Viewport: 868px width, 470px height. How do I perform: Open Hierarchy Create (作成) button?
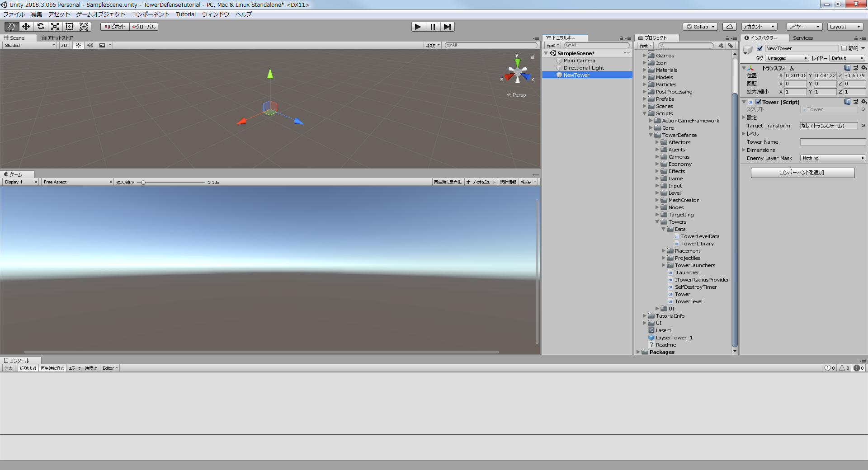pyautogui.click(x=552, y=46)
